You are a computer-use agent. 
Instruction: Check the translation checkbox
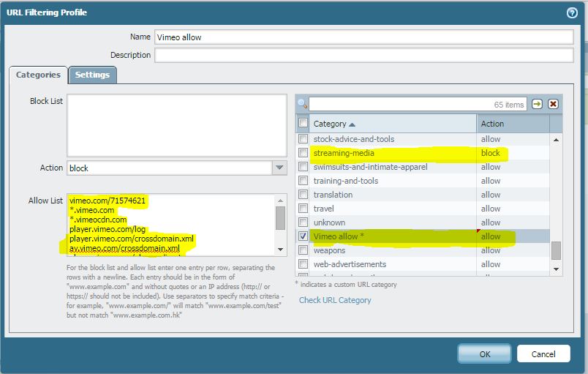coord(303,194)
